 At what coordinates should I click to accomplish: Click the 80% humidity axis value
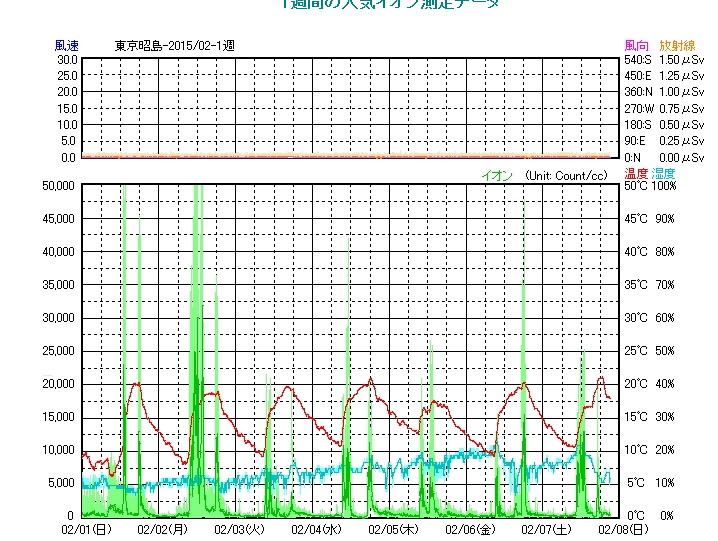(x=665, y=252)
